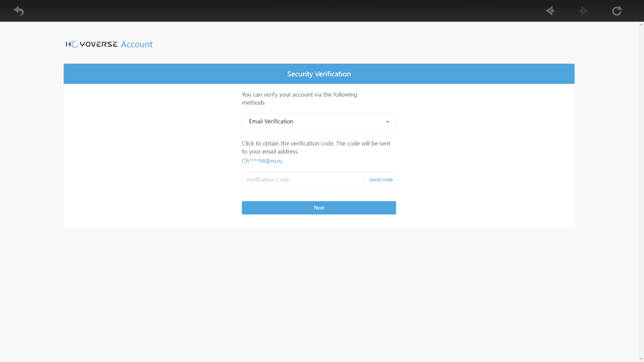Expand the chevron arrow in verification method box

coord(388,122)
